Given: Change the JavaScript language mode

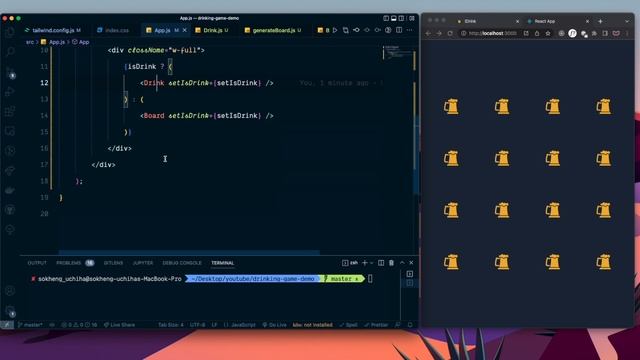Looking at the screenshot, I should click(240, 325).
